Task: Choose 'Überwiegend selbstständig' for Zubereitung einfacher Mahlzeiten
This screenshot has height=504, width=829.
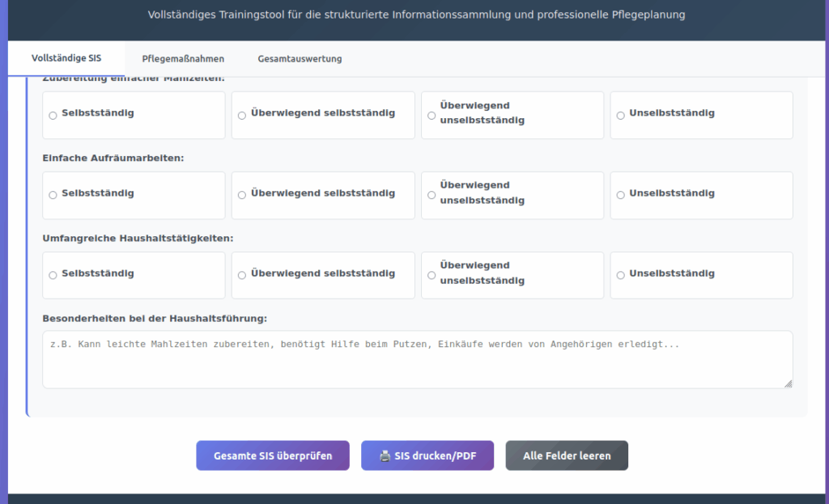Action: coord(242,115)
